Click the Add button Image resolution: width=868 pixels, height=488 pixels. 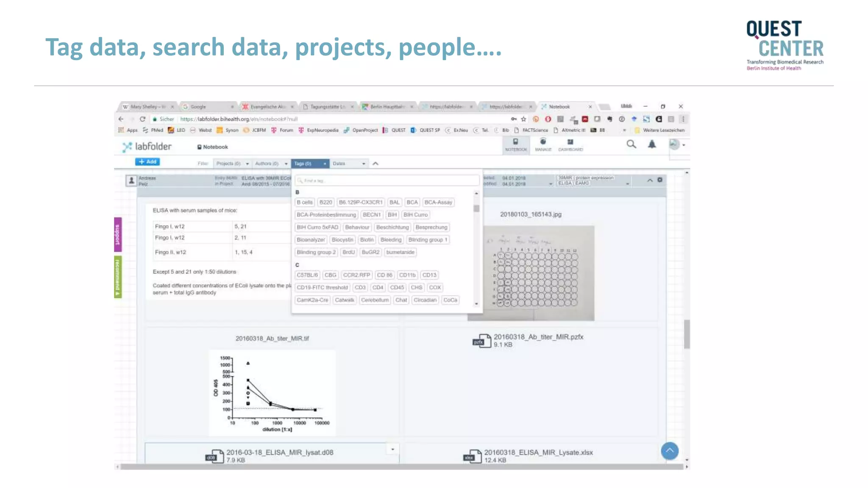(x=147, y=162)
